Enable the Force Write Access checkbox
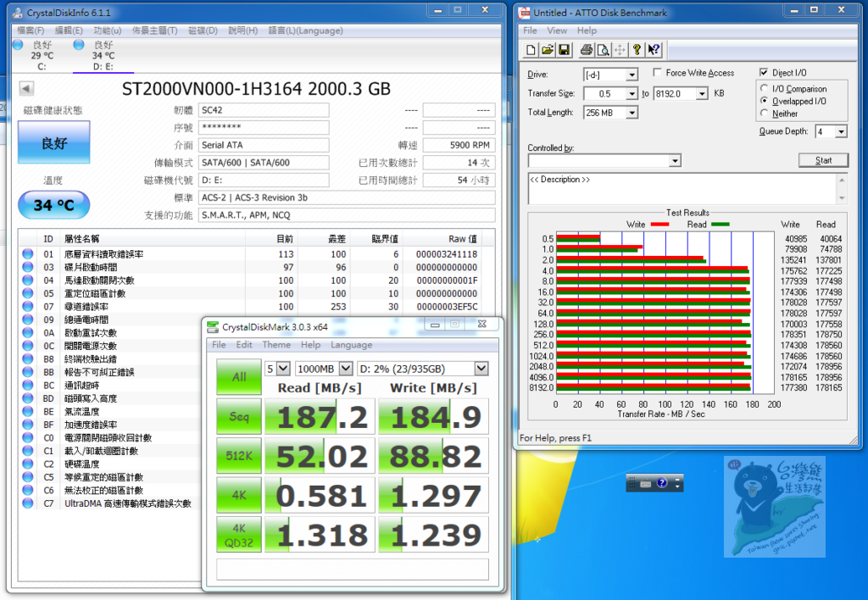This screenshot has height=600, width=868. [657, 73]
